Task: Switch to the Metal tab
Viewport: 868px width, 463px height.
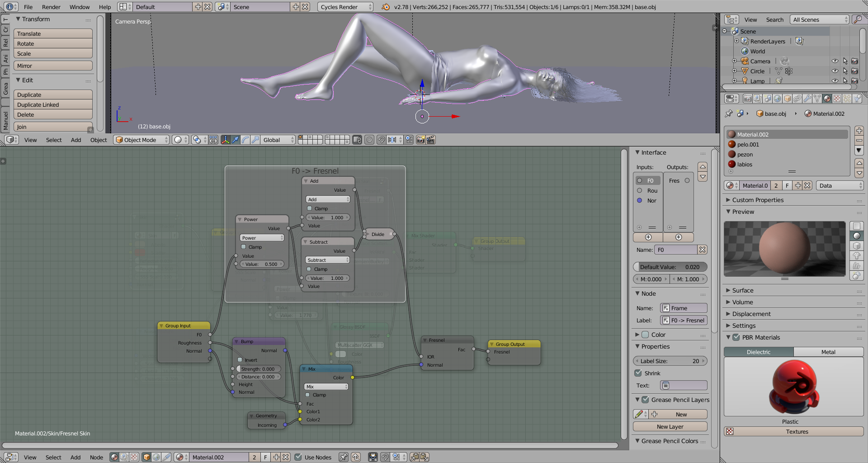Action: coord(828,352)
